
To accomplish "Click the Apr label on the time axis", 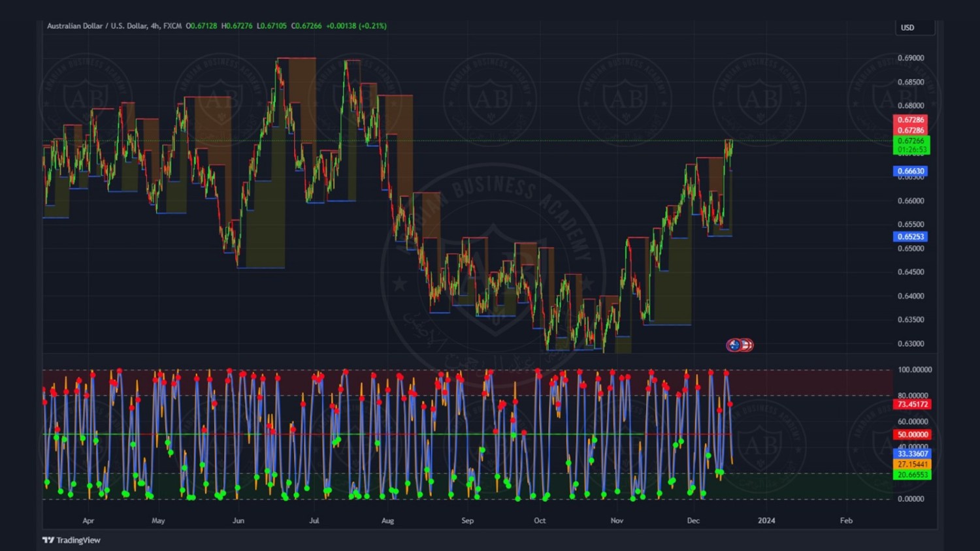I will [x=88, y=521].
